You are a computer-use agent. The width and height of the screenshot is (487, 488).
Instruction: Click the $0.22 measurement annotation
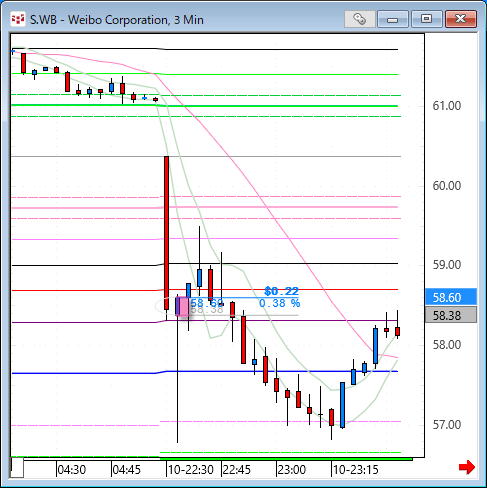coord(281,291)
